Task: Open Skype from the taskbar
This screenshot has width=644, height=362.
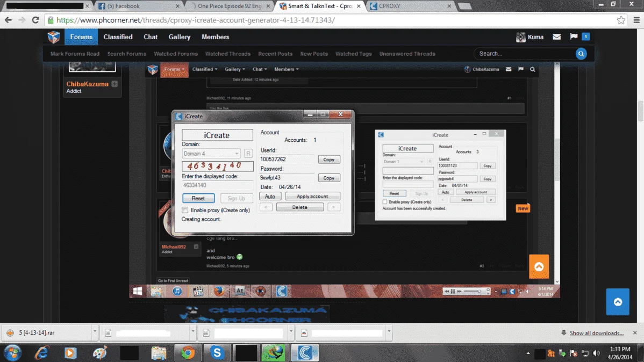Action: (x=217, y=353)
